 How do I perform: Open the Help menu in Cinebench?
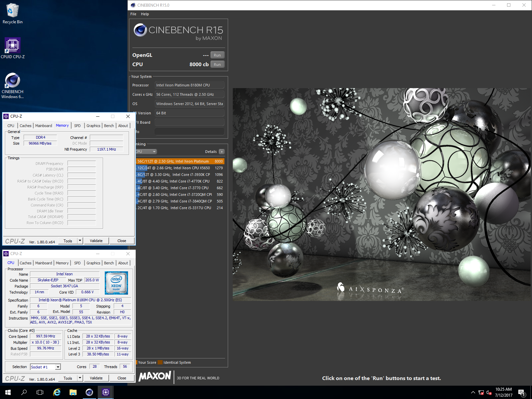tap(145, 14)
